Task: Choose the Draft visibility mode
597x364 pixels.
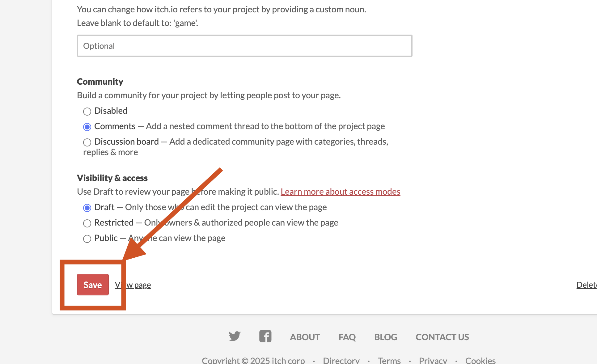Action: coord(87,208)
